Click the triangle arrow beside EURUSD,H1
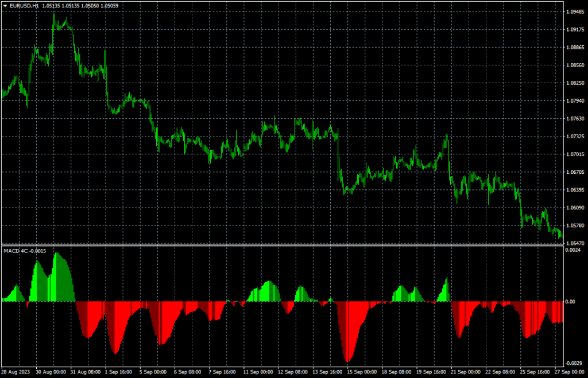 [x=5, y=5]
